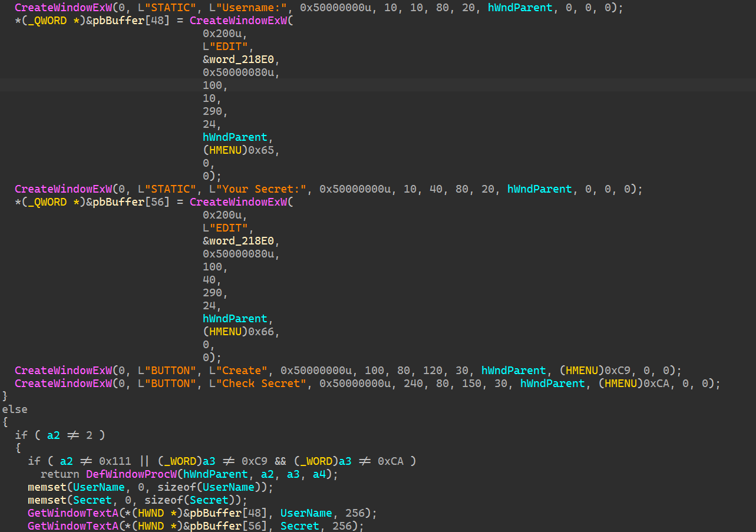Click the a4 argument in DefWindowProcW

319,474
